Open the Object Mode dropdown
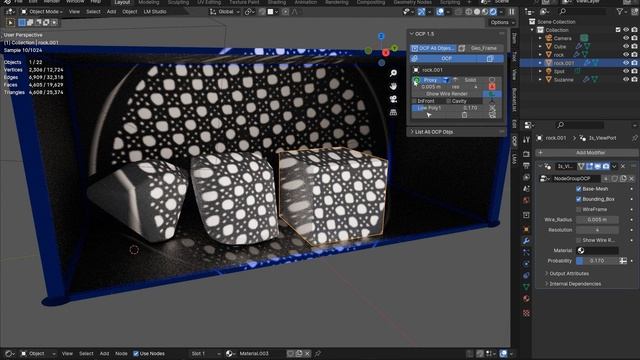Screen dimensions: 640x360 coord(42,12)
